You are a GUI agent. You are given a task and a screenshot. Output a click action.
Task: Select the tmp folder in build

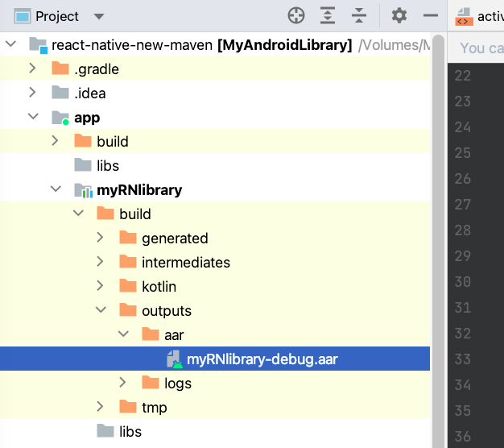pyautogui.click(x=154, y=408)
